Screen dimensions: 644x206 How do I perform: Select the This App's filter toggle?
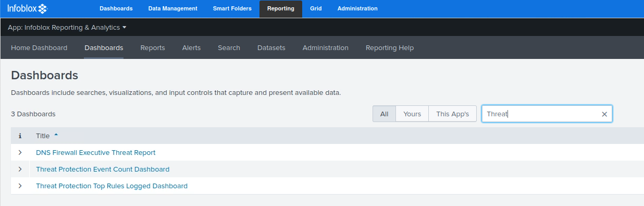point(453,114)
